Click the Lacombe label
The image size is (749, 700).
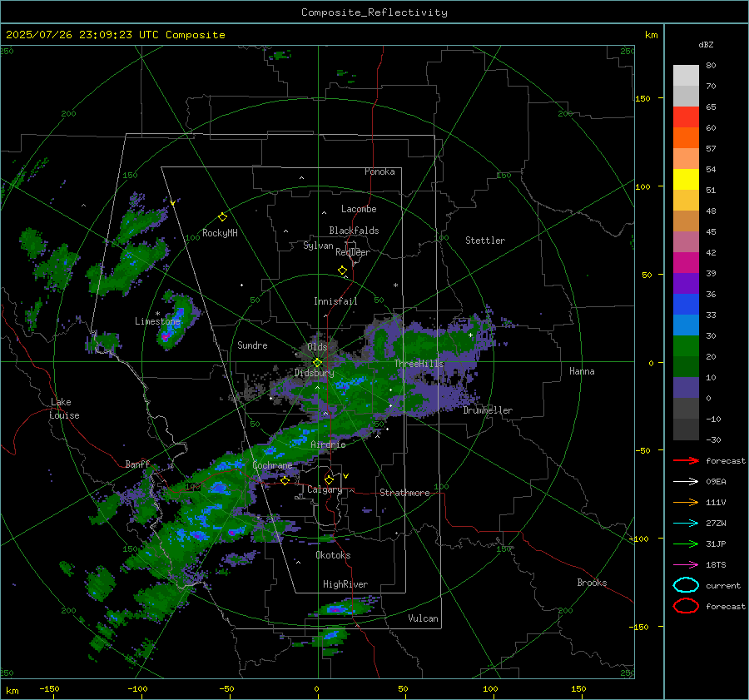[359, 209]
